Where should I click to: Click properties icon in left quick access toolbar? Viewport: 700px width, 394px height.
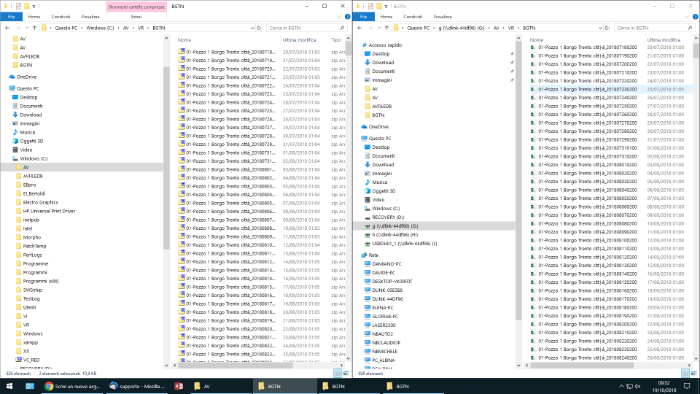pos(18,6)
